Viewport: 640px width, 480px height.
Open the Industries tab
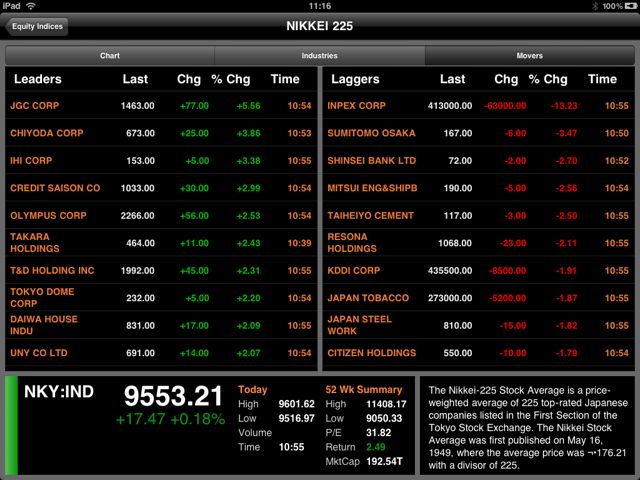[320, 56]
